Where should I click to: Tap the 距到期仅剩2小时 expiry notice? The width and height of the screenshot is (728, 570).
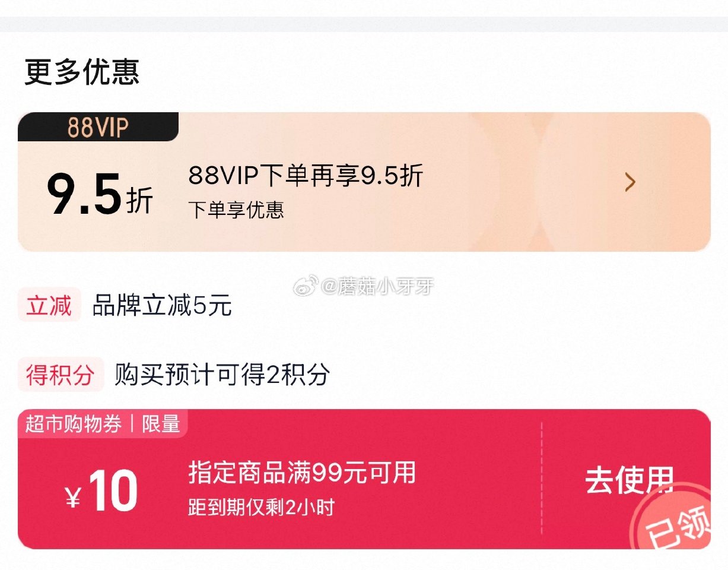[261, 508]
